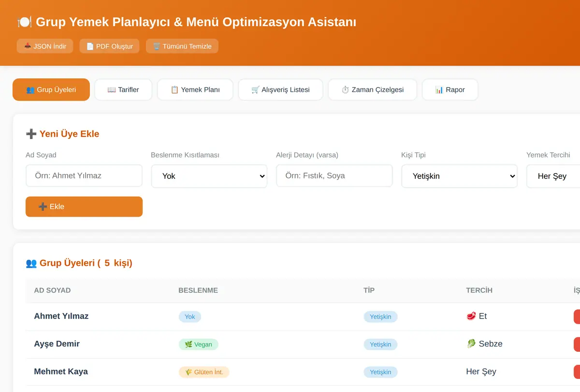This screenshot has height=392, width=580.
Task: Click the red action button in Ayşe Demir row
Action: [577, 345]
